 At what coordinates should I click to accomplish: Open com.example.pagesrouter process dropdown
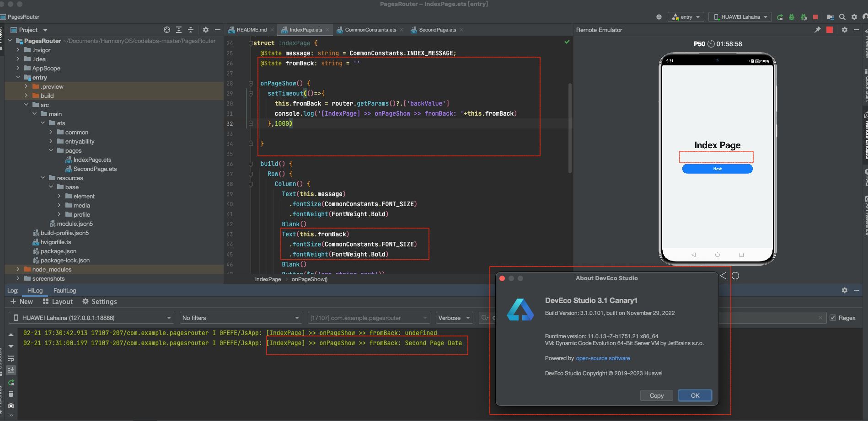(369, 318)
